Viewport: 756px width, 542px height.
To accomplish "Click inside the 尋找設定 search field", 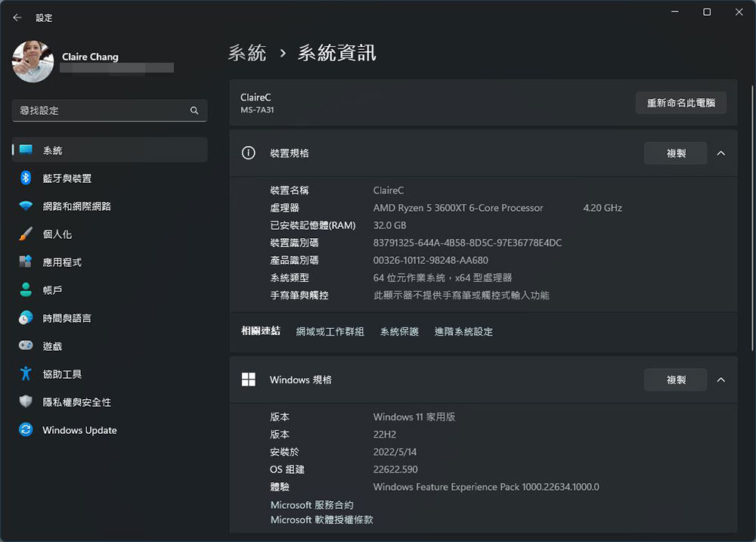I will (98, 110).
